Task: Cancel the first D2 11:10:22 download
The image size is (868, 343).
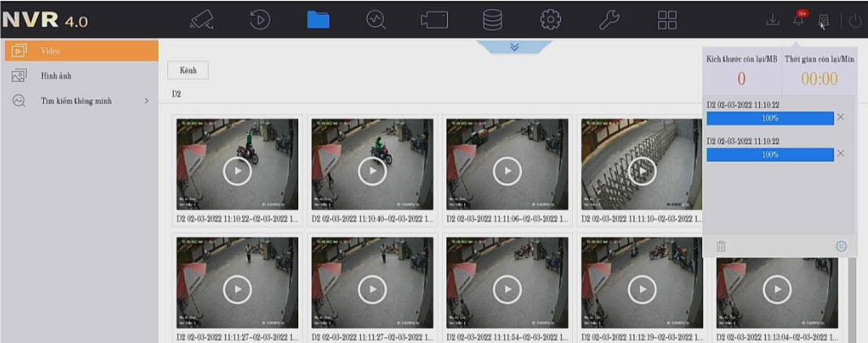Action: 840,118
